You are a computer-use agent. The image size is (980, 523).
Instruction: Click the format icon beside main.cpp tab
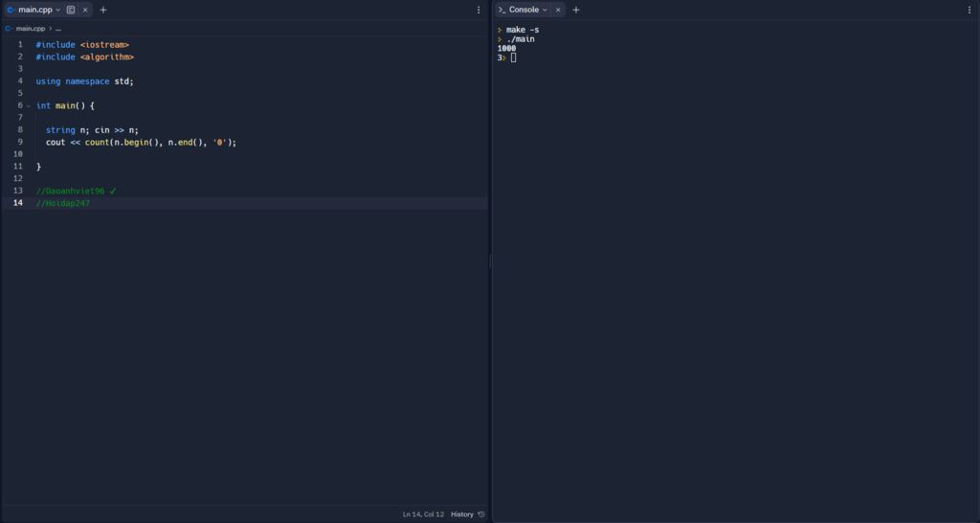pyautogui.click(x=71, y=10)
